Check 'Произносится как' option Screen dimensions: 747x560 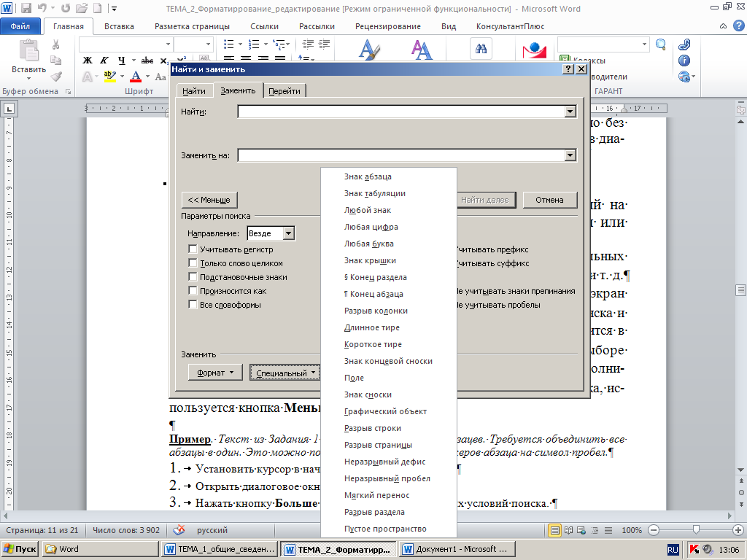[193, 290]
